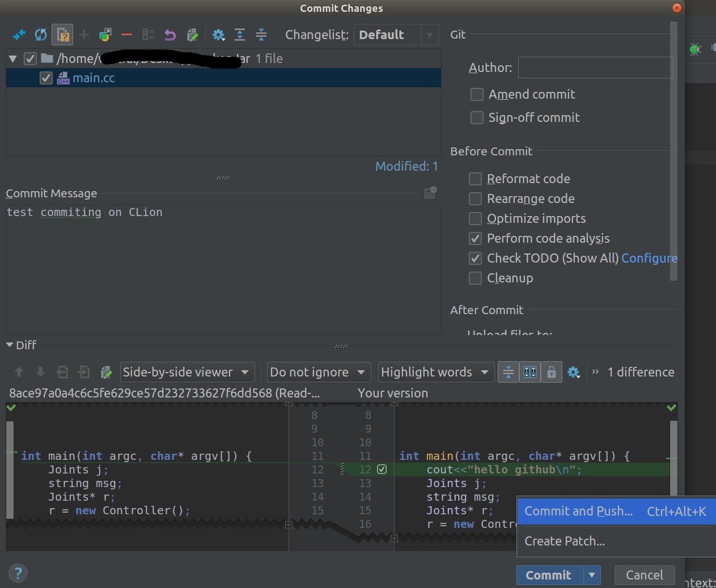This screenshot has width=716, height=588.
Task: Enable the Amend commit option
Action: [x=477, y=95]
